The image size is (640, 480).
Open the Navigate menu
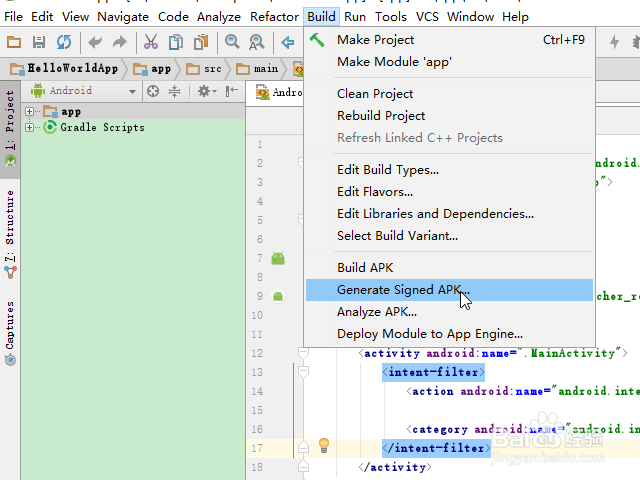123,17
